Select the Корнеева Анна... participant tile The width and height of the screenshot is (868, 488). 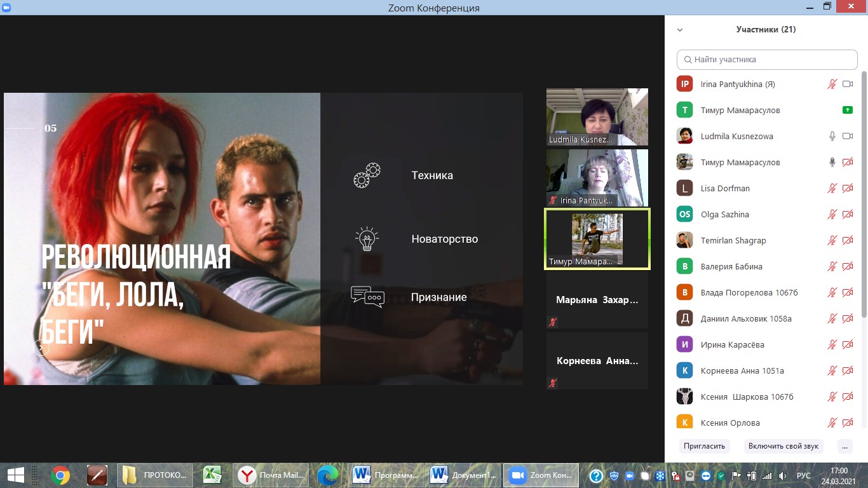coord(597,361)
